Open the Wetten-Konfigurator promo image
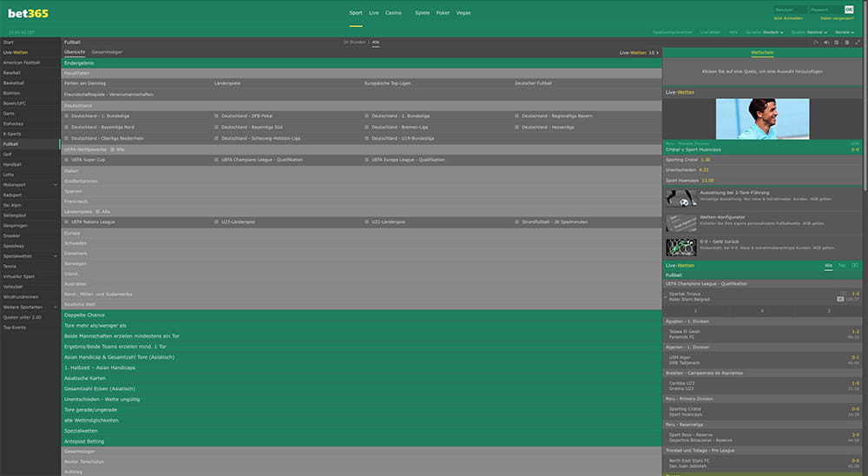The width and height of the screenshot is (868, 476). tap(681, 222)
